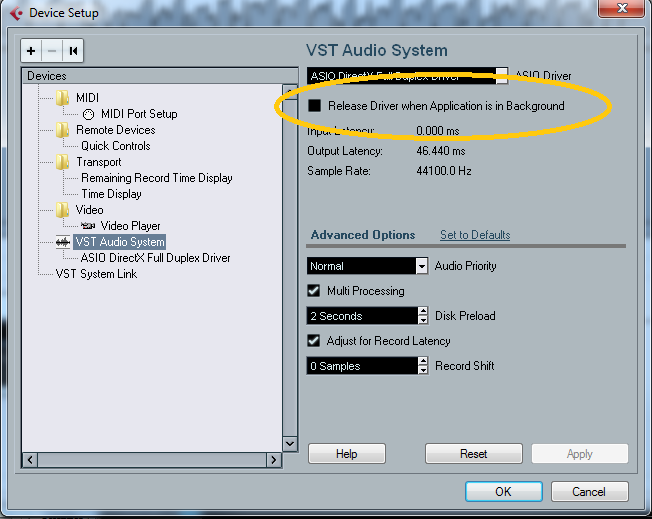Click the Transport folder icon
652x519 pixels.
pyautogui.click(x=63, y=162)
